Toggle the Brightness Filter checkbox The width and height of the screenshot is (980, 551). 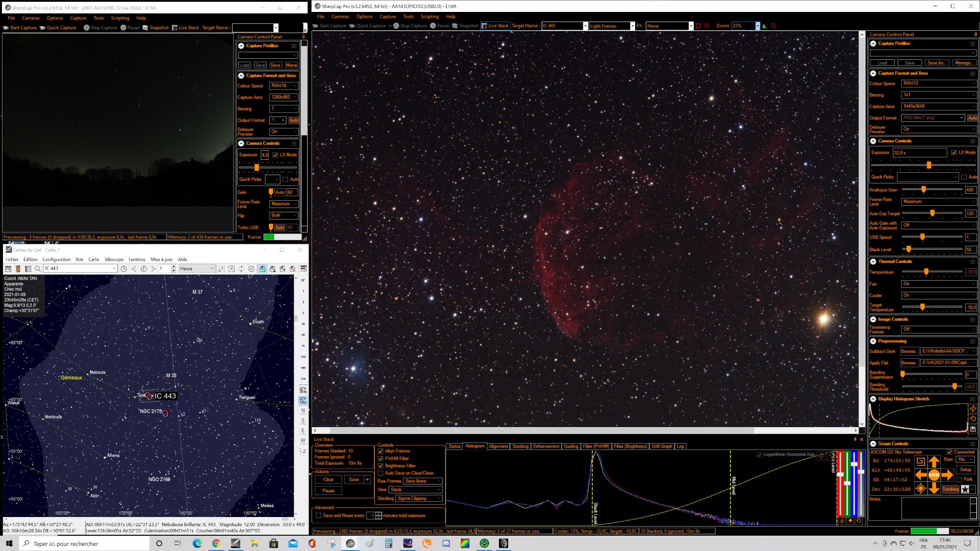point(380,466)
